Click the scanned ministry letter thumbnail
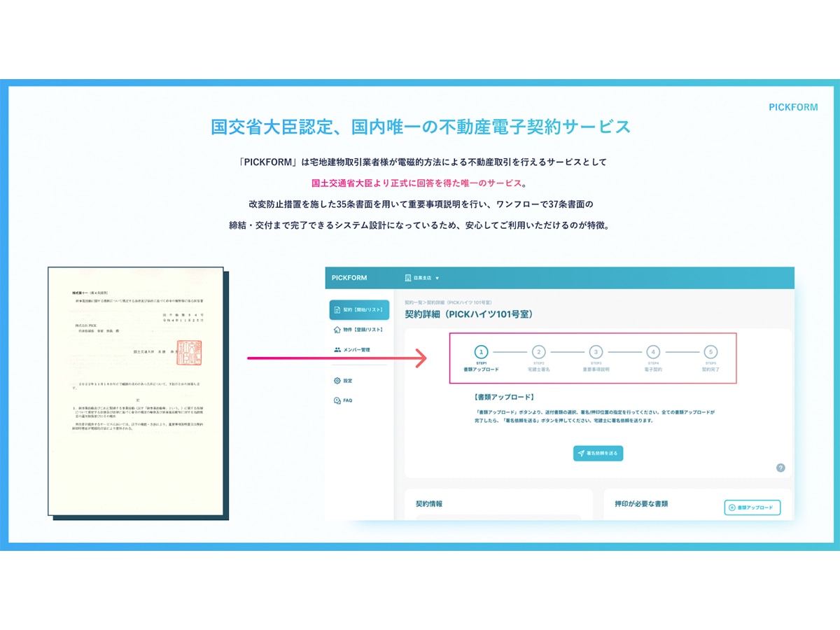The height and width of the screenshot is (630, 840). pyautogui.click(x=136, y=391)
